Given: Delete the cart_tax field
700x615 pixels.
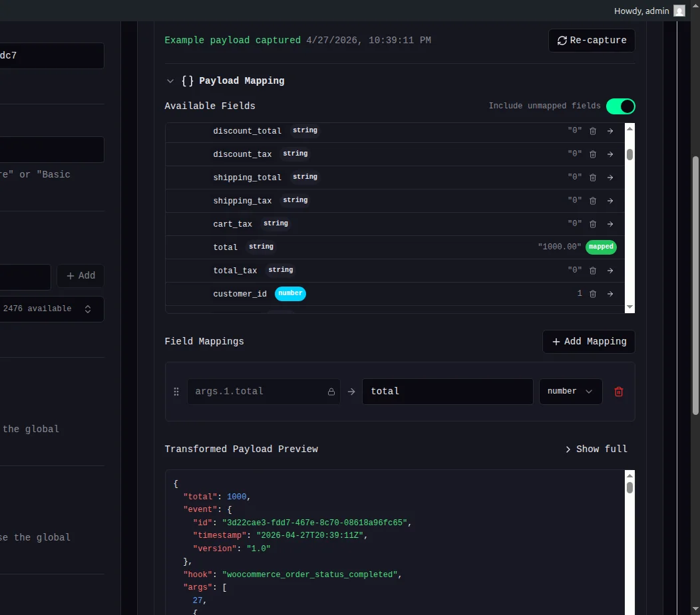Looking at the screenshot, I should click(593, 224).
